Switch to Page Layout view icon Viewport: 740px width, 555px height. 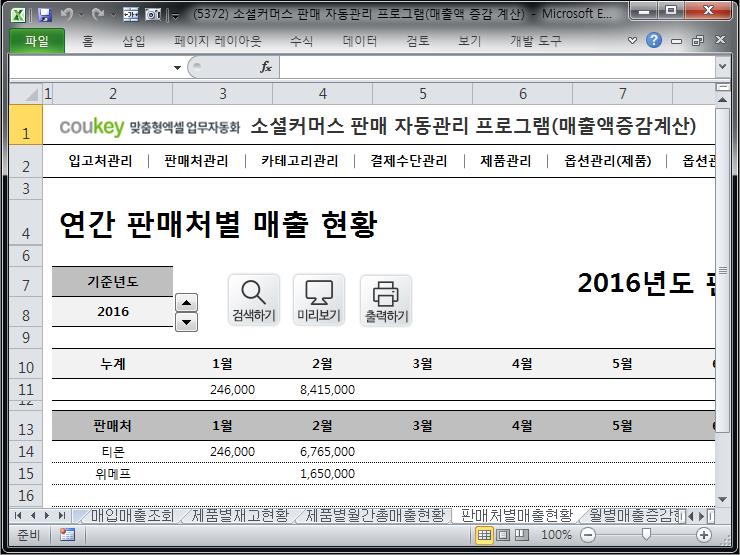[x=503, y=535]
